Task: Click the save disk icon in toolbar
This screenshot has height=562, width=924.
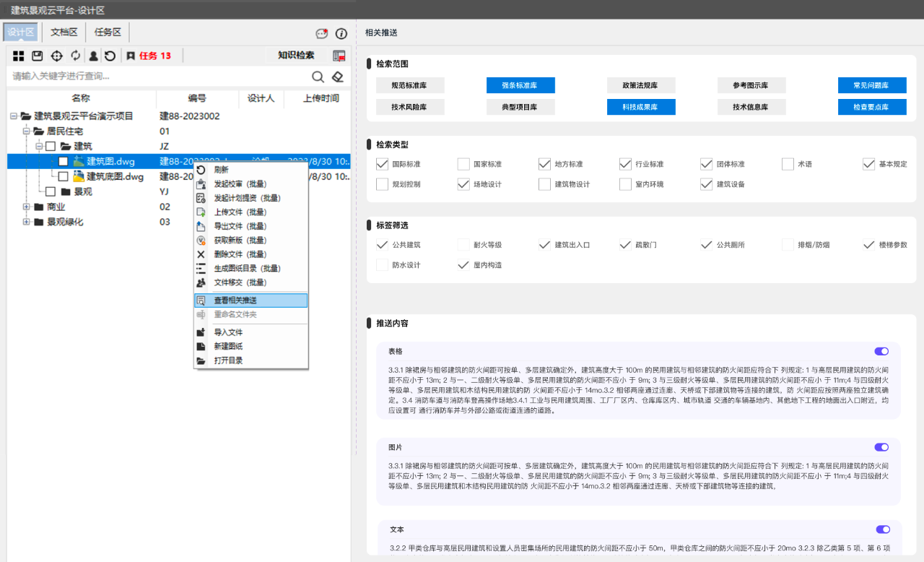Action: (x=38, y=56)
